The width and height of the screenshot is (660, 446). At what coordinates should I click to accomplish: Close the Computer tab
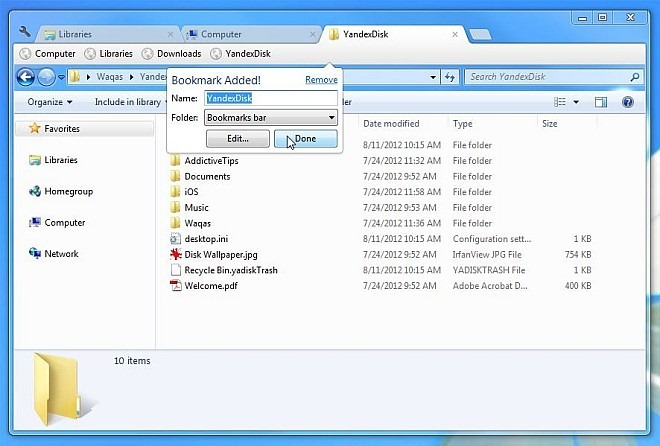[x=312, y=35]
